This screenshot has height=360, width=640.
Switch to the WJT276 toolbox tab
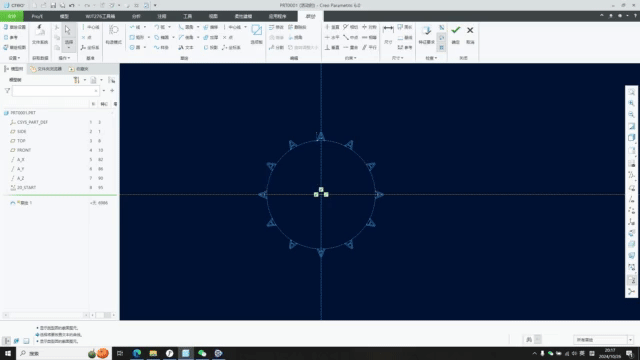(100, 16)
